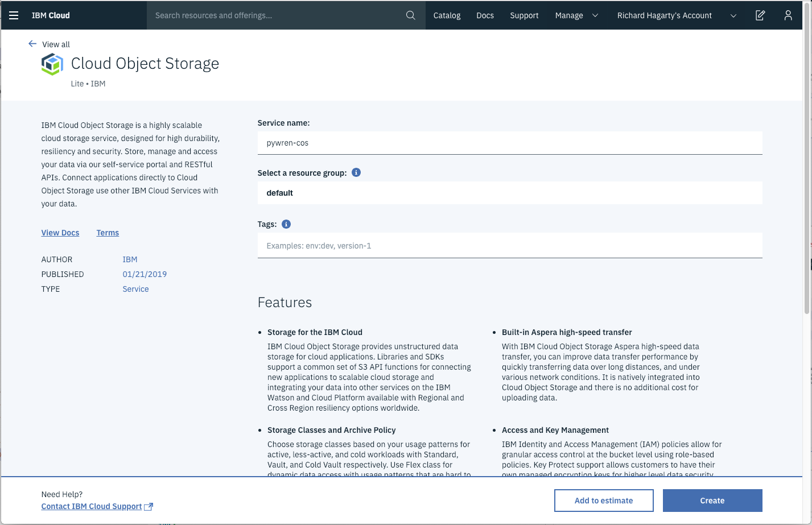Expand the Manage menu chevron
The width and height of the screenshot is (812, 525).
tap(595, 15)
